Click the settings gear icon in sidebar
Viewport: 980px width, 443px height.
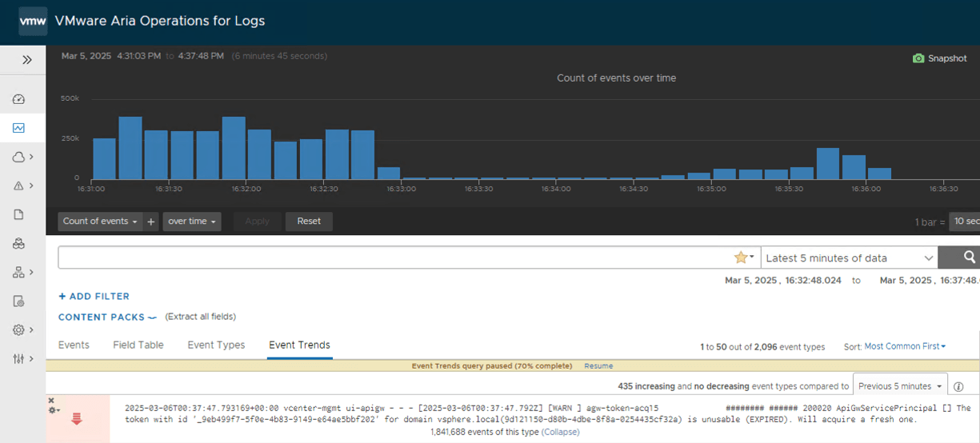19,329
